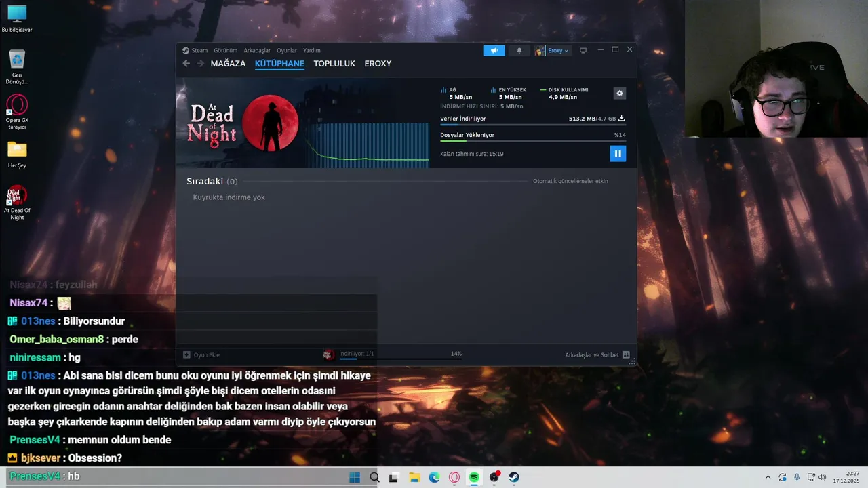Viewport: 868px width, 488px height.
Task: Show hidden system tray icons
Action: [768, 477]
